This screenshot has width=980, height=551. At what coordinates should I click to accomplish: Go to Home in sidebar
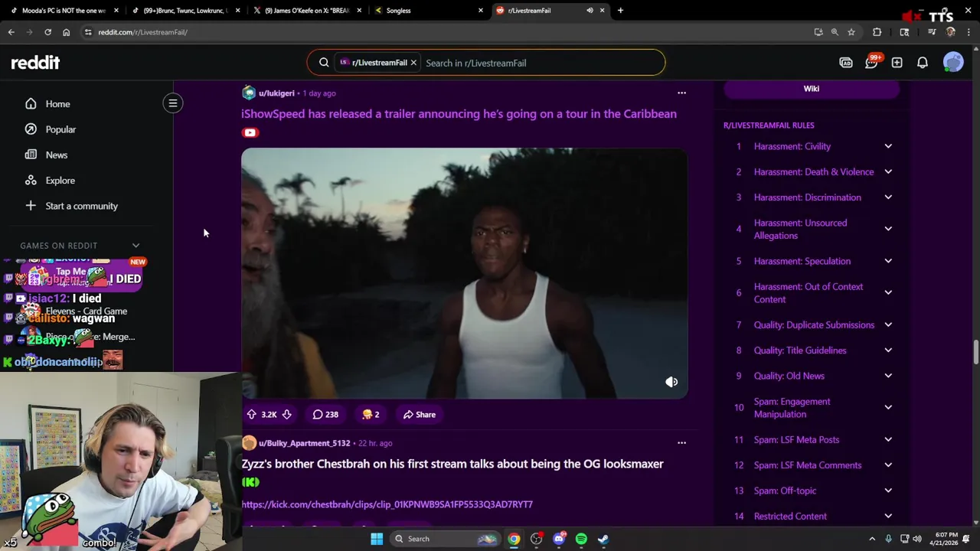pyautogui.click(x=57, y=104)
